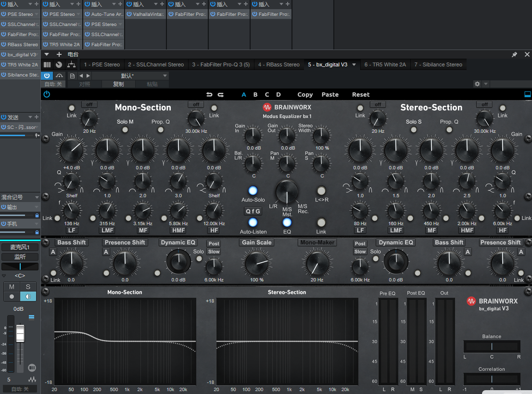Go to next preset arrow

coord(88,76)
